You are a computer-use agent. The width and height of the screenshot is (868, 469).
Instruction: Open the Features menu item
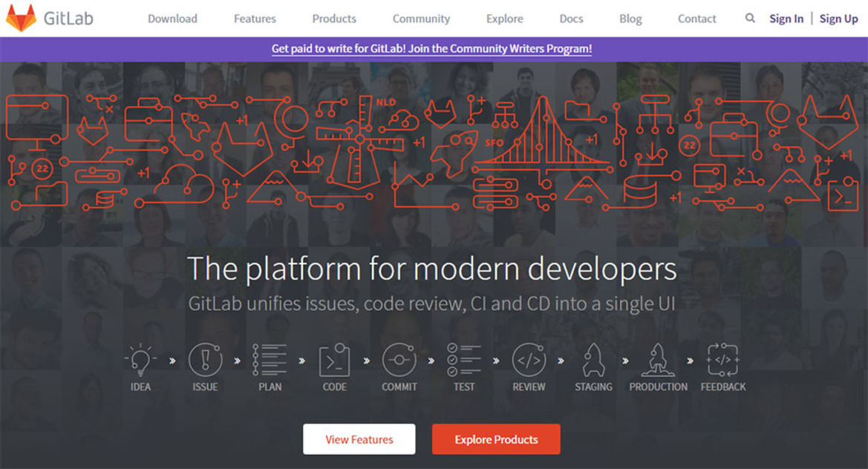[255, 19]
